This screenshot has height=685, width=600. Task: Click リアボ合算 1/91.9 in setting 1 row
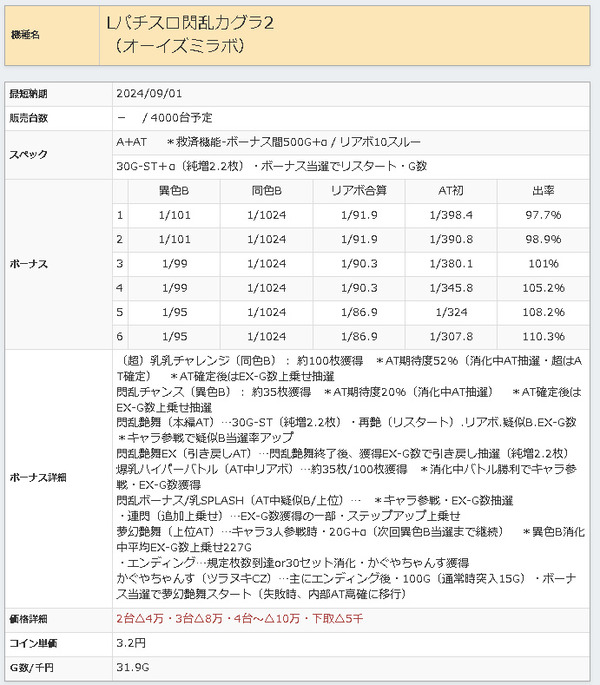click(359, 215)
